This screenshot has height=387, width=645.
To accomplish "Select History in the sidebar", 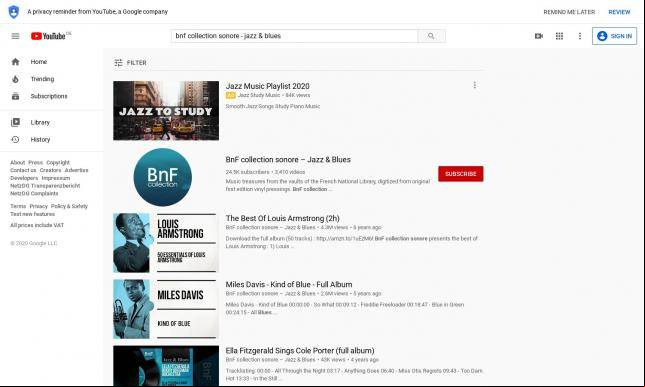I will (40, 140).
